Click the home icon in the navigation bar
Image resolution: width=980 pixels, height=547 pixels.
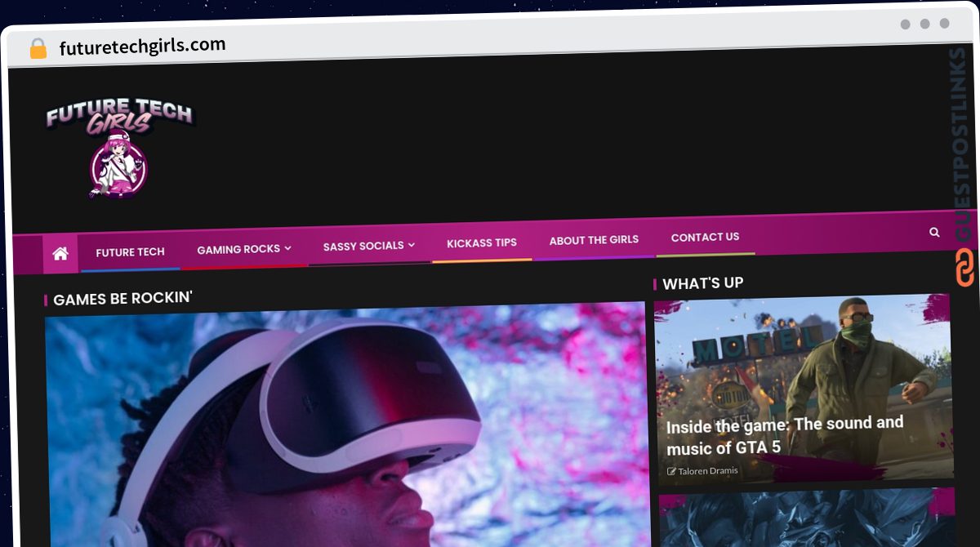pyautogui.click(x=60, y=254)
